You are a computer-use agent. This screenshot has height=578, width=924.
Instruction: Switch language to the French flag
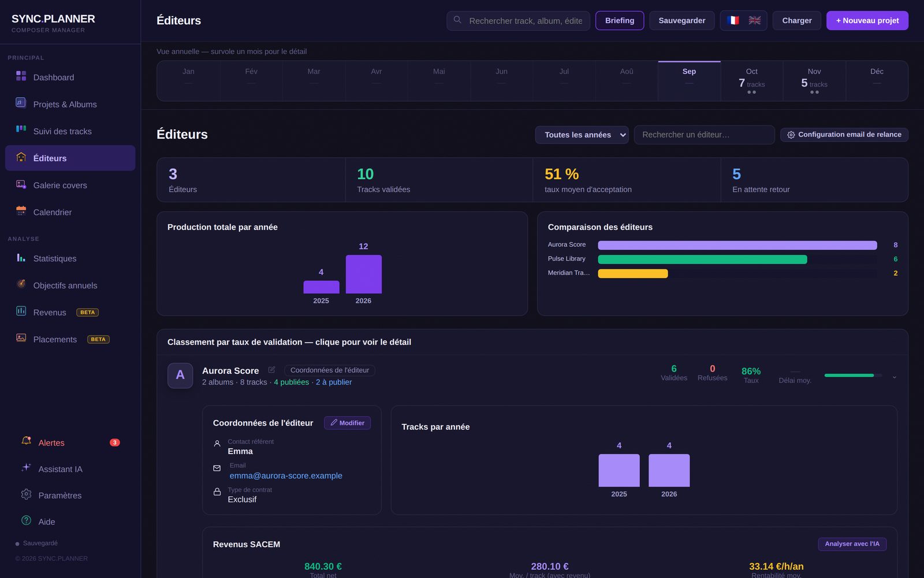[733, 20]
